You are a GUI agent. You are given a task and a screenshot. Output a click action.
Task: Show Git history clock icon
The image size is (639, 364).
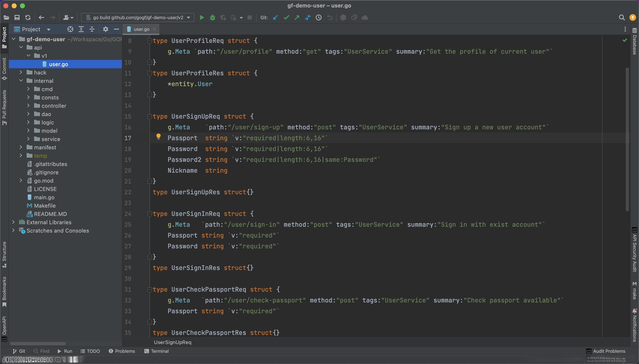pyautogui.click(x=318, y=17)
